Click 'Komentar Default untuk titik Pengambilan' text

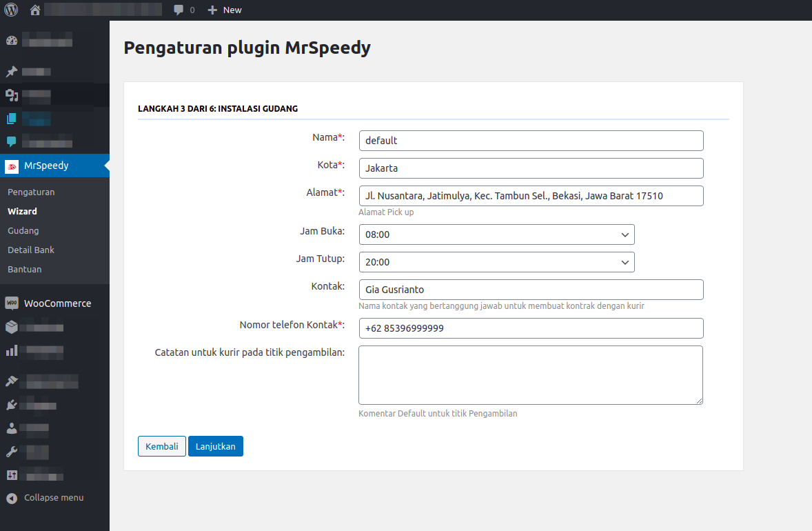[x=438, y=413]
